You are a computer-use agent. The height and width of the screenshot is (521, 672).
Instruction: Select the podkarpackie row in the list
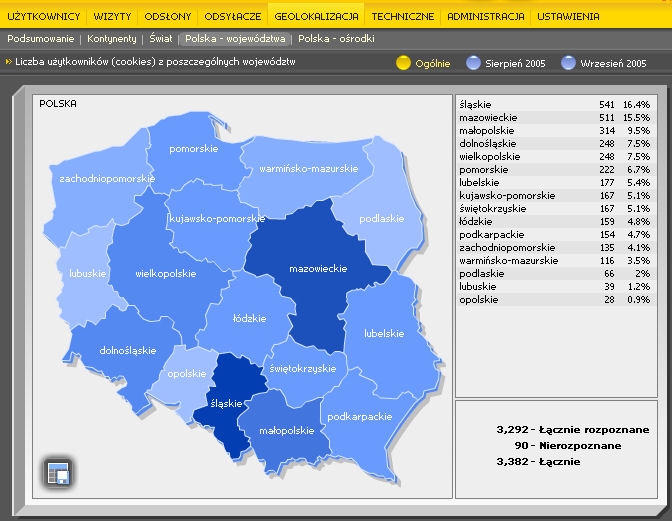click(556, 234)
